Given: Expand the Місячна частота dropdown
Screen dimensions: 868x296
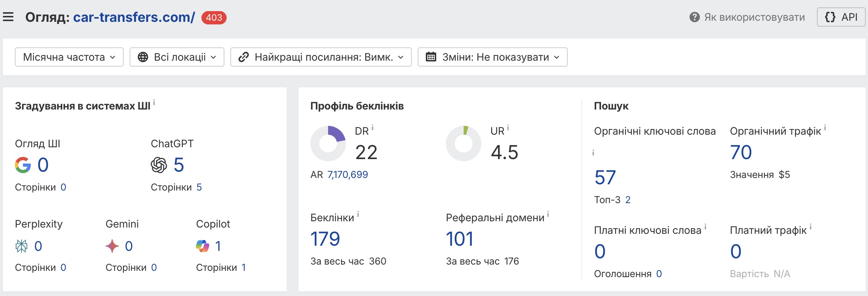Looking at the screenshot, I should point(69,57).
